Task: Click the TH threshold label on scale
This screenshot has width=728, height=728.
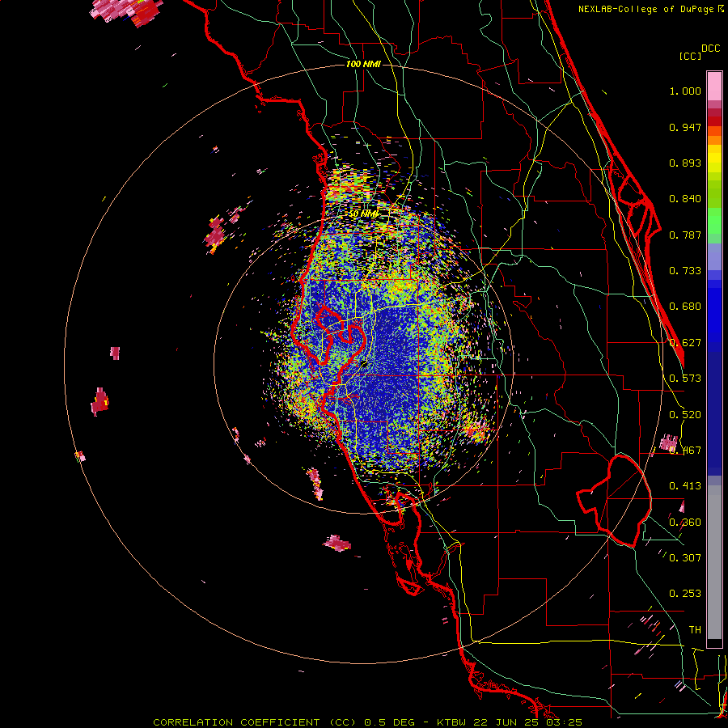Action: tap(695, 630)
